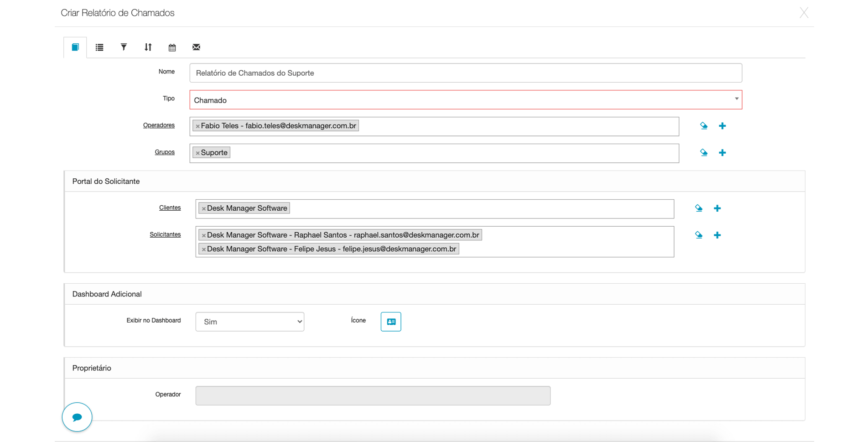Choose dashboard icon via Ícone button

(x=391, y=322)
